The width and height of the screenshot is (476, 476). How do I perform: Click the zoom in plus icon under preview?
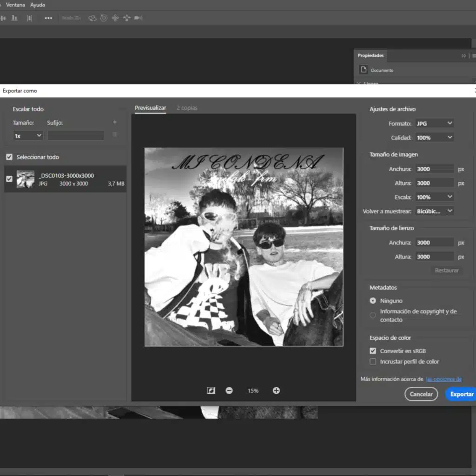[276, 390]
